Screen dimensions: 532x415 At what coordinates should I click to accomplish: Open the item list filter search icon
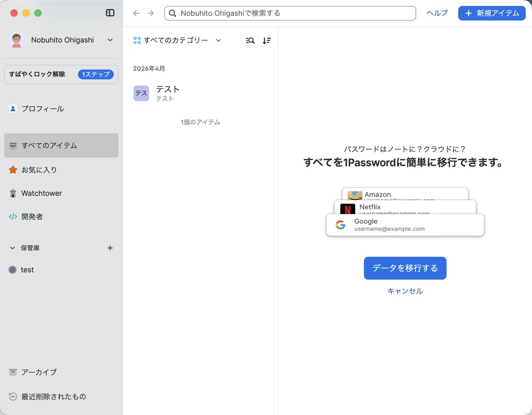tap(250, 40)
